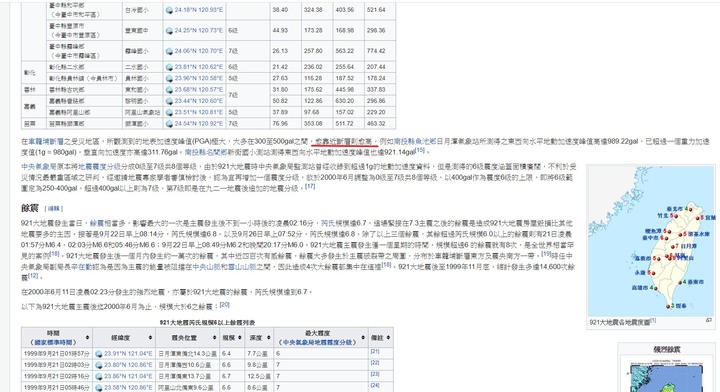Select table cell 阿里山氣象站
This screenshot has height=392, width=720.
[143, 112]
